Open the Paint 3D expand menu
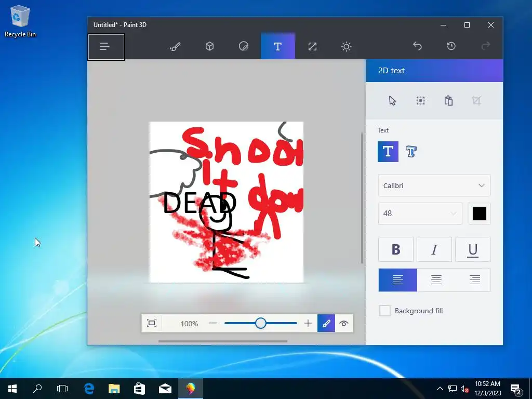Screen dimensions: 532x399 106,47
